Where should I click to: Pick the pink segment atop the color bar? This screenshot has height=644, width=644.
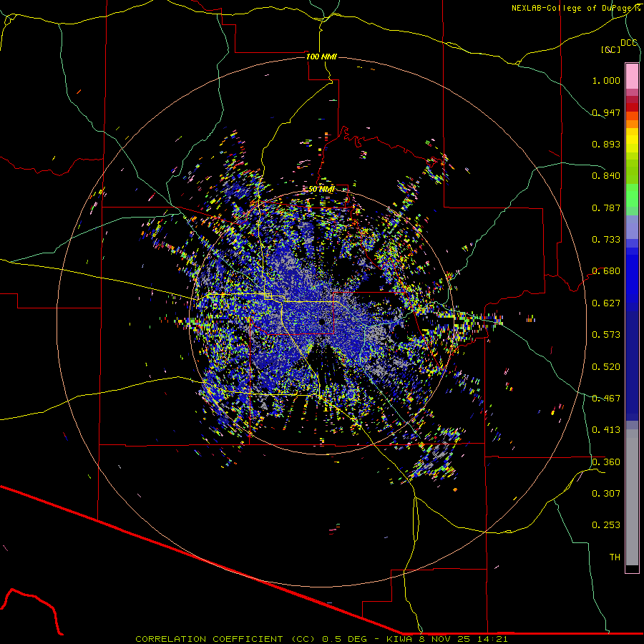632,76
